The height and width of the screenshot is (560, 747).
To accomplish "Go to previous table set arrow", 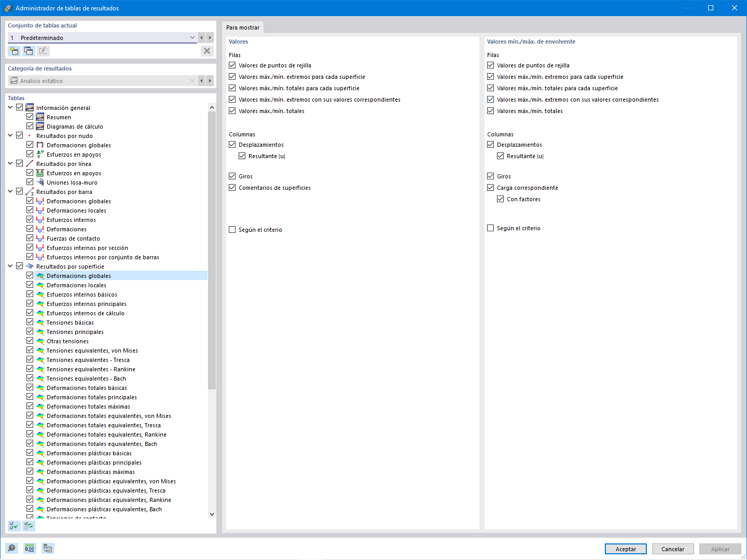I will tap(202, 37).
